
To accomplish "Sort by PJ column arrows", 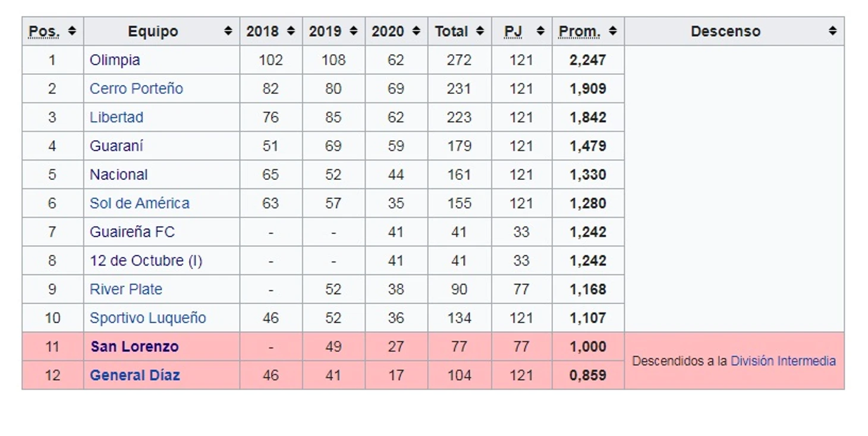I will [x=540, y=31].
